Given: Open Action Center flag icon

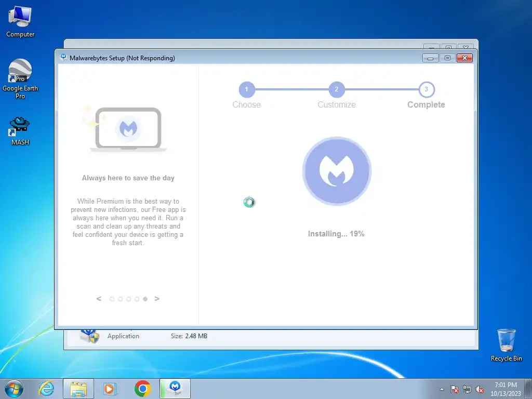Looking at the screenshot, I should tap(455, 389).
